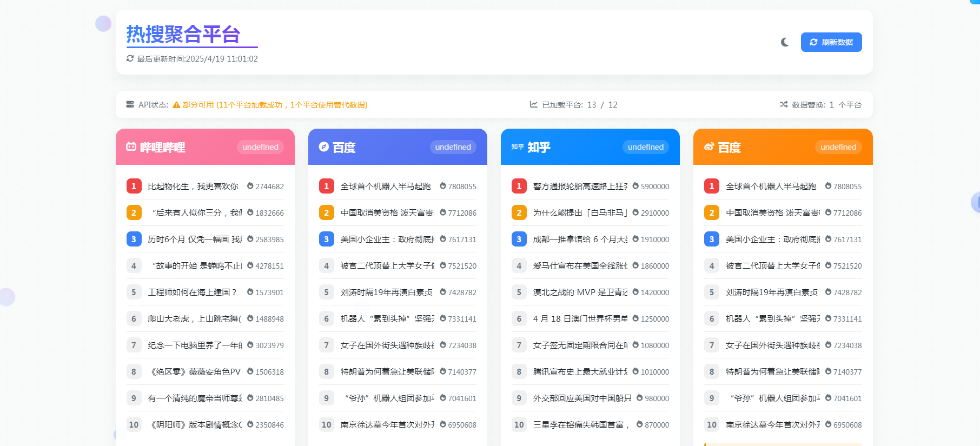Click flame icon beside 1910000
This screenshot has width=980, height=446.
click(x=635, y=239)
